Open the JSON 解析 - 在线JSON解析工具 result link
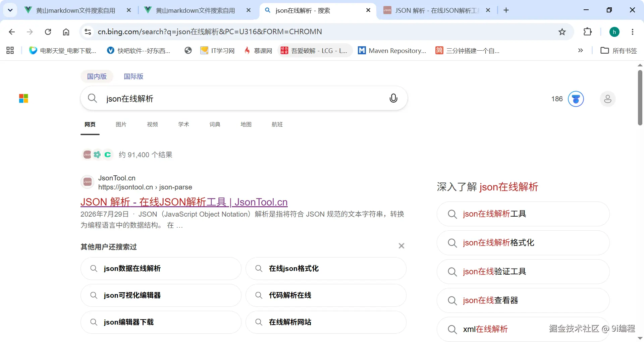Screen dimensions: 644x342 (184, 202)
